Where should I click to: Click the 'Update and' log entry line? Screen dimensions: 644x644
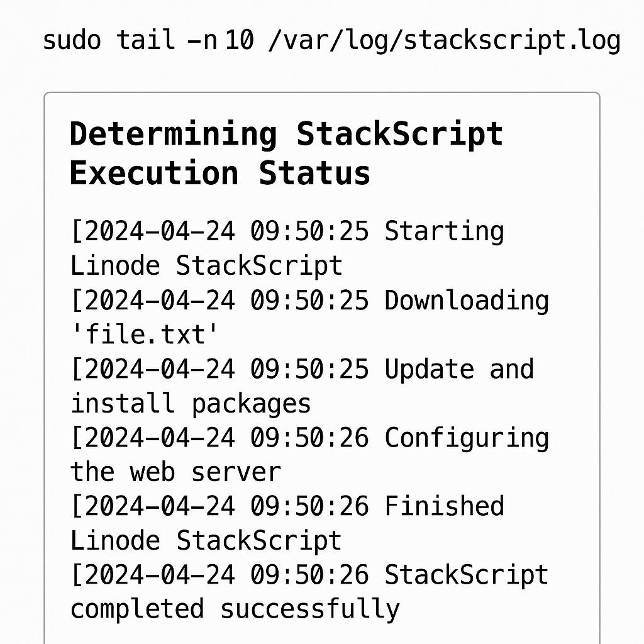pyautogui.click(x=303, y=369)
